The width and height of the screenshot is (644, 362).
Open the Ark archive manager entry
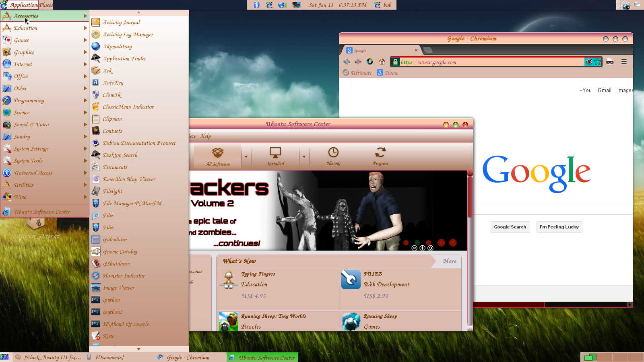tap(139, 71)
